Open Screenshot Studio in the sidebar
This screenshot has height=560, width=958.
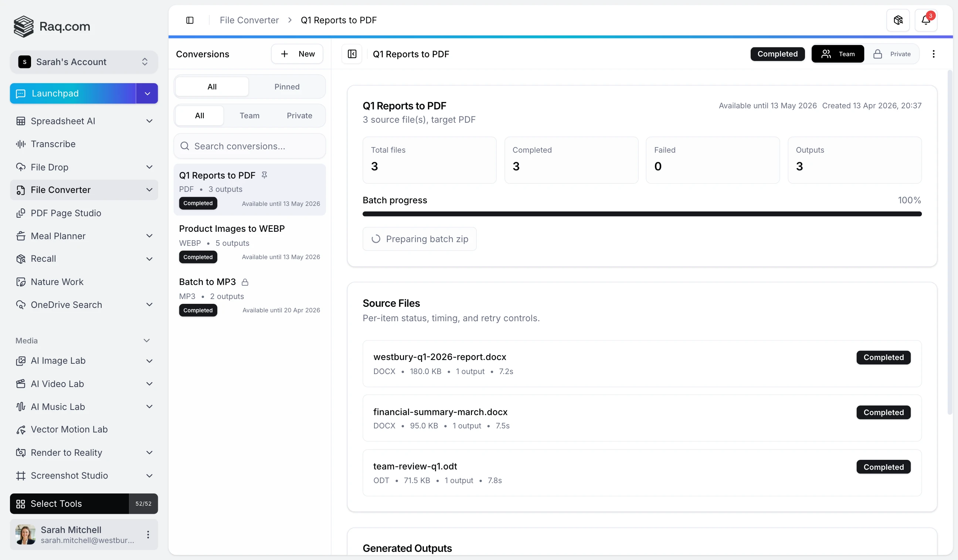coord(69,475)
